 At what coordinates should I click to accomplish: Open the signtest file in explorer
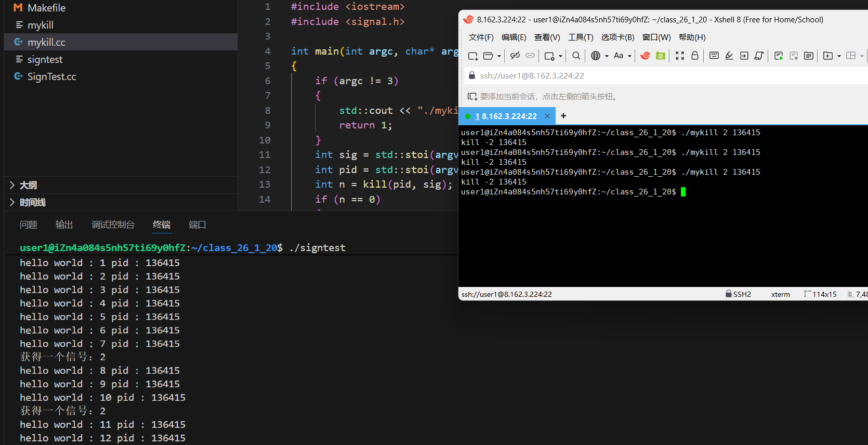click(x=121, y=59)
